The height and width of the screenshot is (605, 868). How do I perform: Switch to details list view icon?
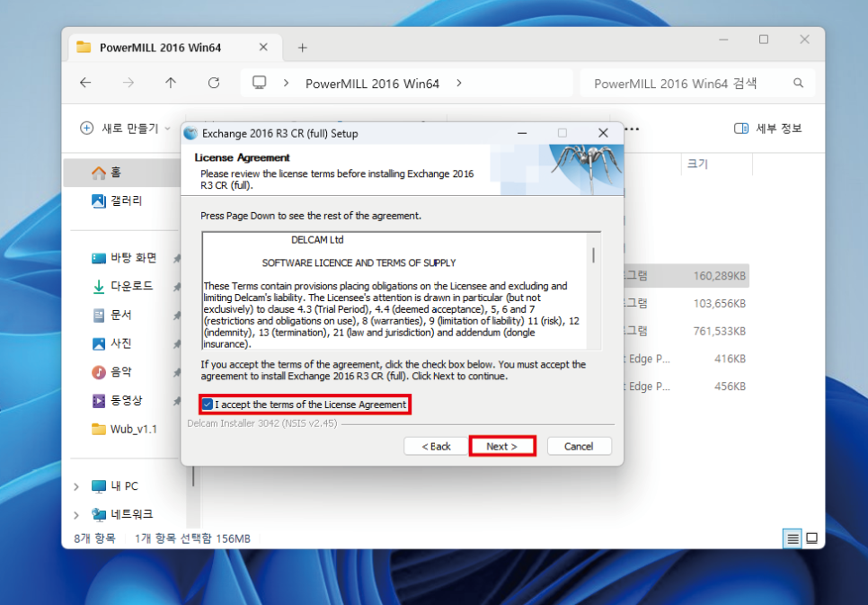pyautogui.click(x=793, y=538)
